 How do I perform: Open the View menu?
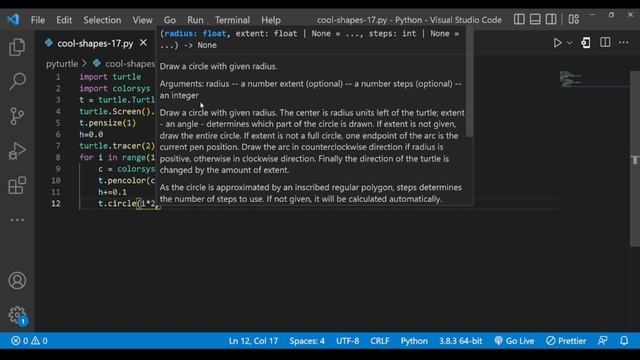(142, 20)
